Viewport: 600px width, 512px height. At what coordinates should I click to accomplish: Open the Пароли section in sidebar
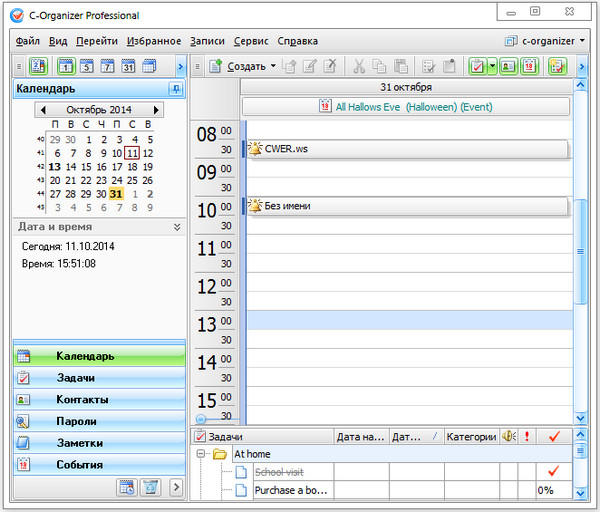[x=98, y=421]
